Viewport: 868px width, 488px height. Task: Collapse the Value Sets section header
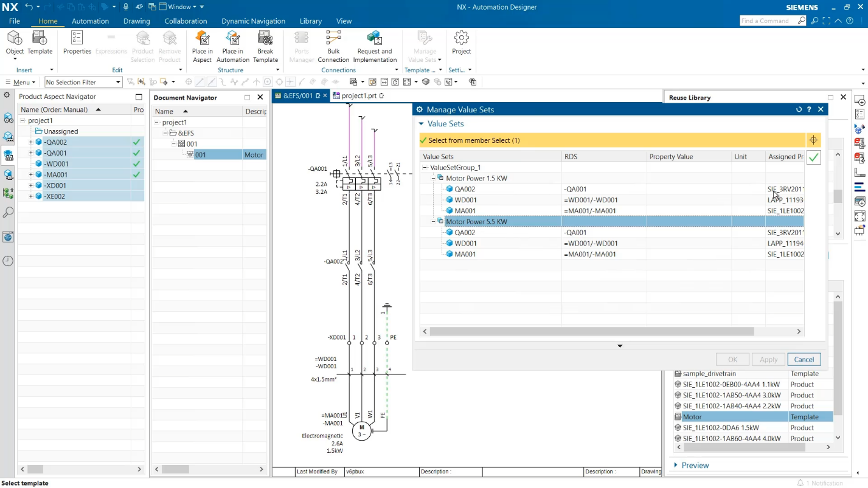[x=421, y=123]
